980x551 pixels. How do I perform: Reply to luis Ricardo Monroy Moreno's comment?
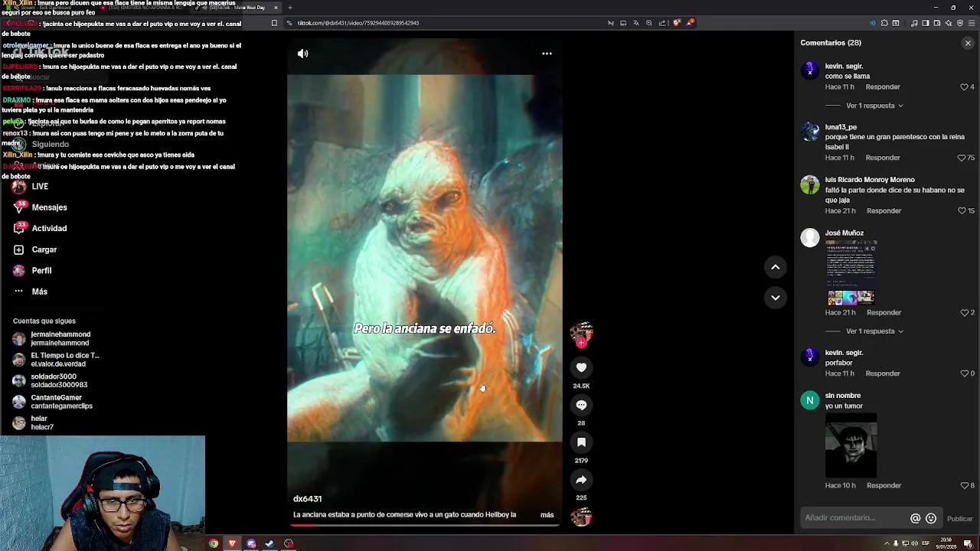coord(884,210)
